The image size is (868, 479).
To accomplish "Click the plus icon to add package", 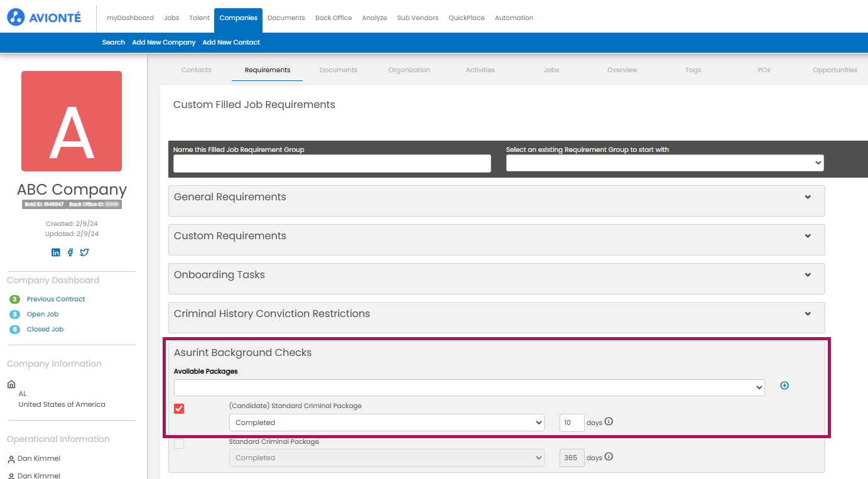I will (x=784, y=385).
